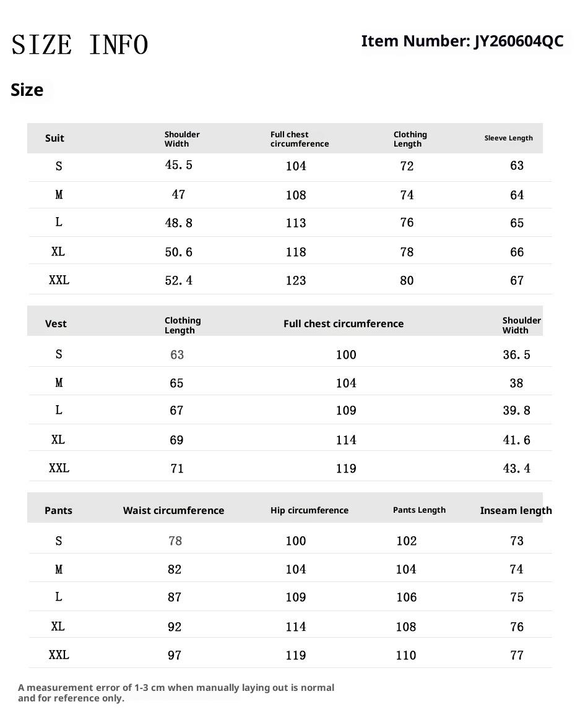Select Pants size S waist value 78
Image resolution: width=588 pixels, height=728 pixels.
coord(175,541)
